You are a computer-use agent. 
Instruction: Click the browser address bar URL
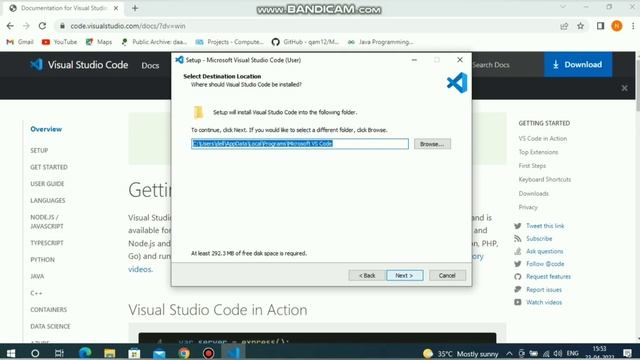click(x=128, y=26)
